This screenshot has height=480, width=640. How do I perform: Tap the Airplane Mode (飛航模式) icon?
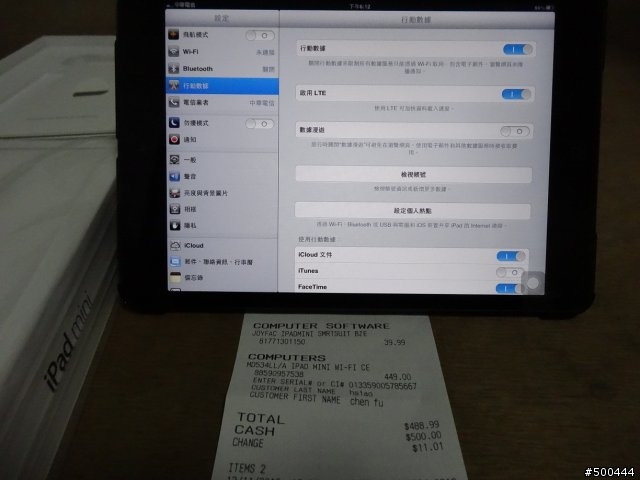(174, 35)
